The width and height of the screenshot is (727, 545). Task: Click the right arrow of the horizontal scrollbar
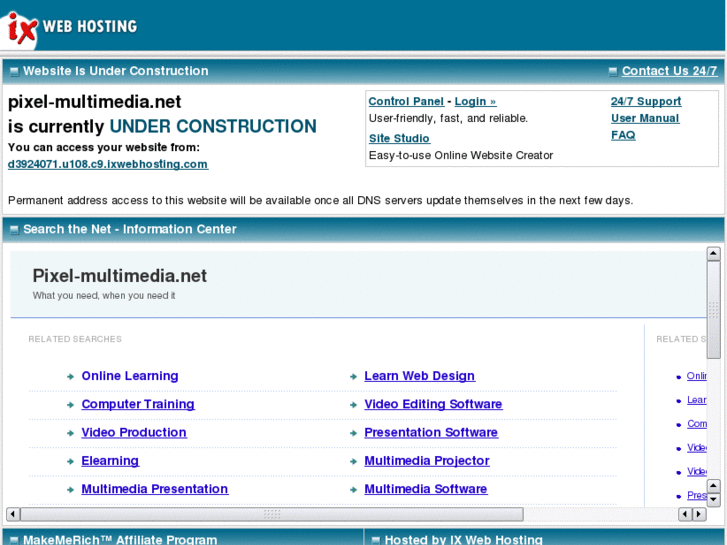click(699, 514)
